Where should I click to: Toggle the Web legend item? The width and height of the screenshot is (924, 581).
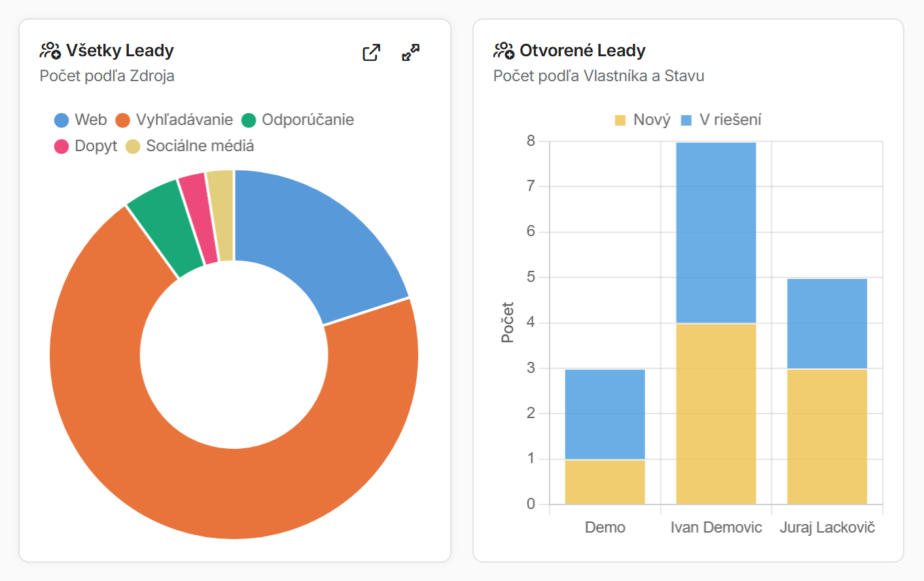coord(80,120)
